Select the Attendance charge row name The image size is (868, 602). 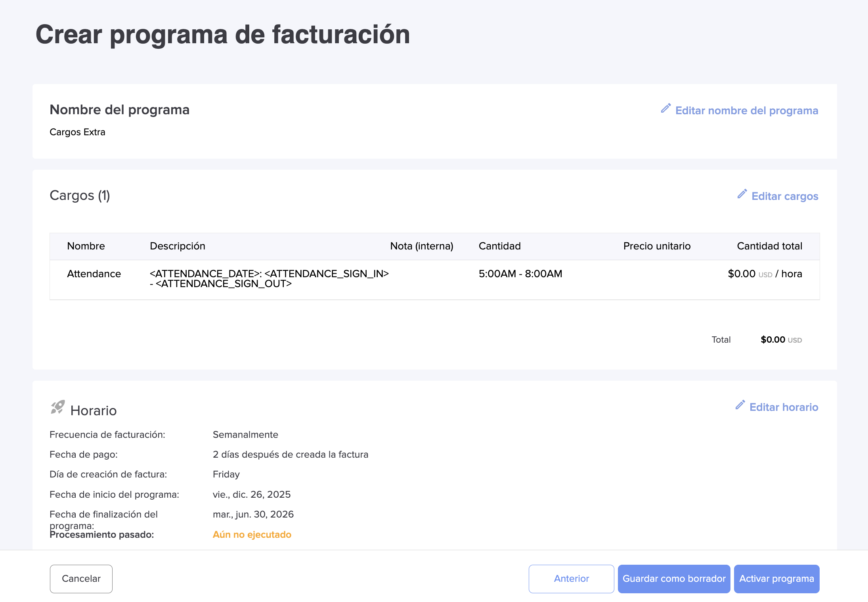(x=94, y=274)
